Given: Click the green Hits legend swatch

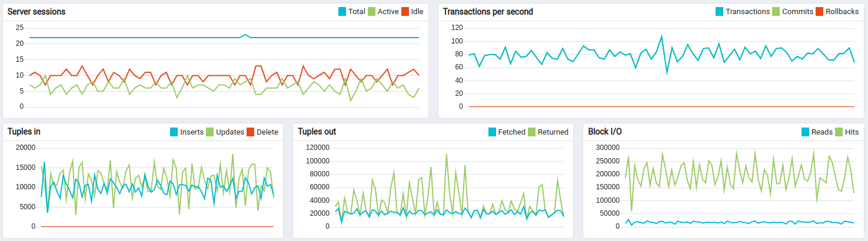Looking at the screenshot, I should click(839, 132).
